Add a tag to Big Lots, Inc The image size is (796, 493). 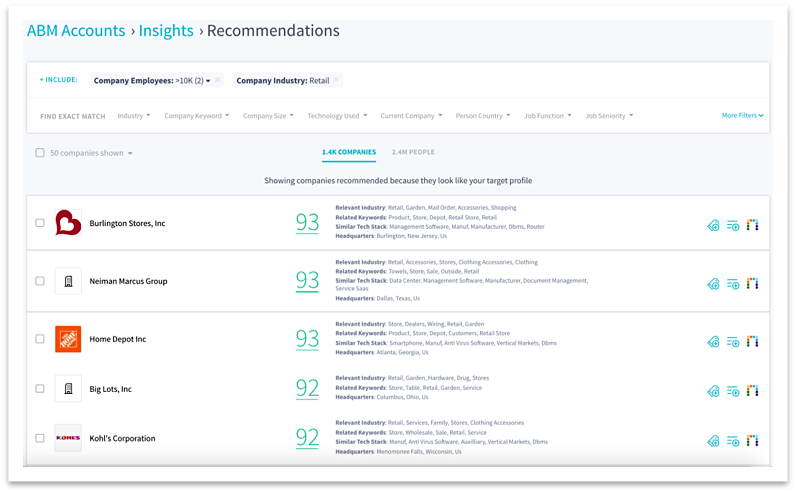[x=713, y=391]
